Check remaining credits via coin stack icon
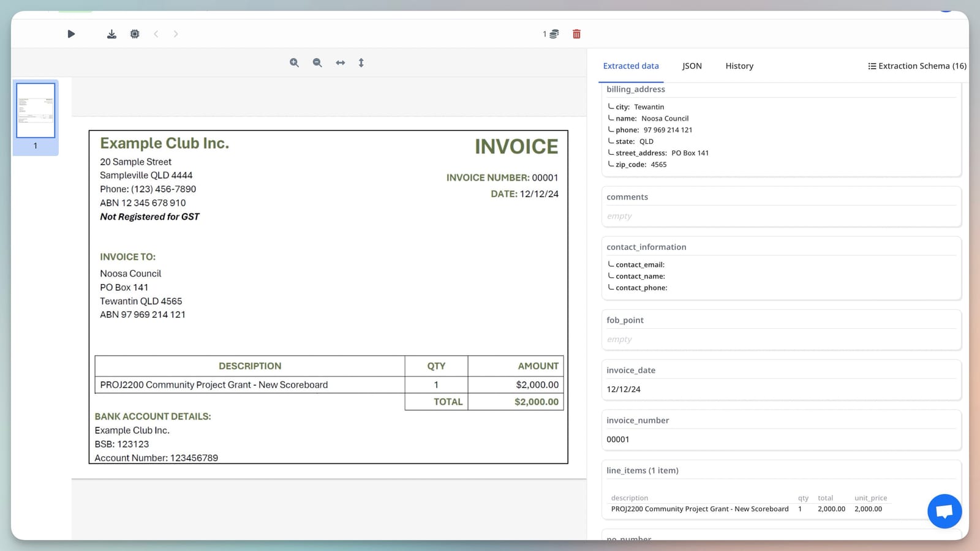 tap(552, 34)
